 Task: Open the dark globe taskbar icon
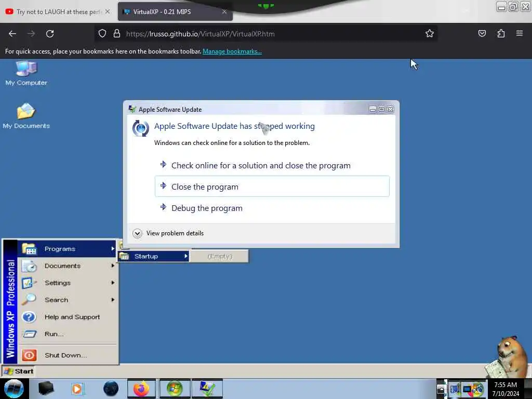(111, 389)
